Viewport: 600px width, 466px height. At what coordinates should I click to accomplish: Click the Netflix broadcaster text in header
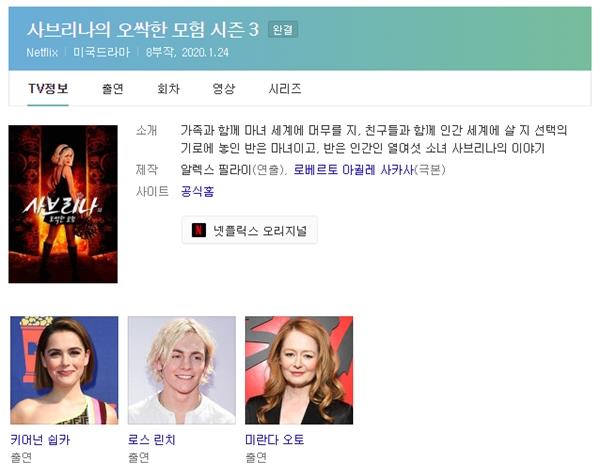[42, 52]
